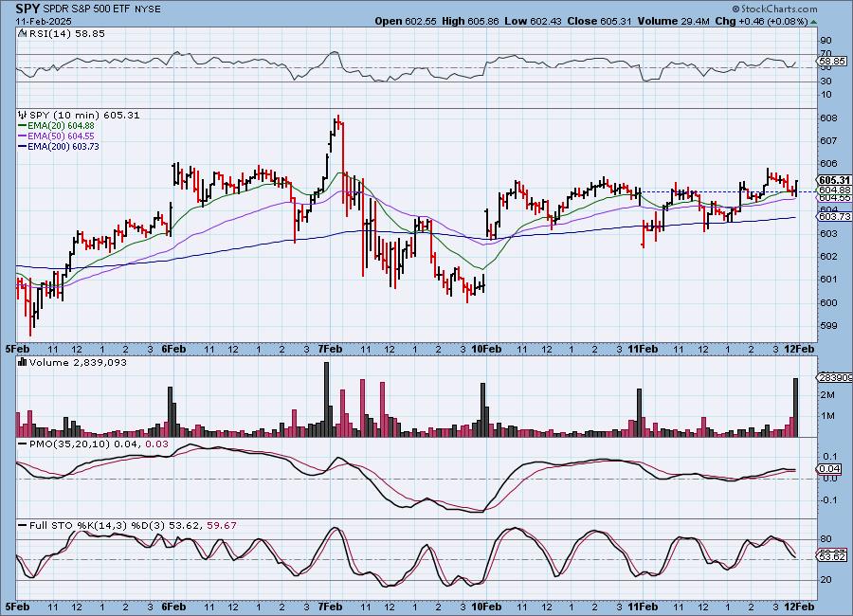Click the RSI(14) 58.85 panel label
Image resolution: width=853 pixels, height=616 pixels.
tap(67, 33)
